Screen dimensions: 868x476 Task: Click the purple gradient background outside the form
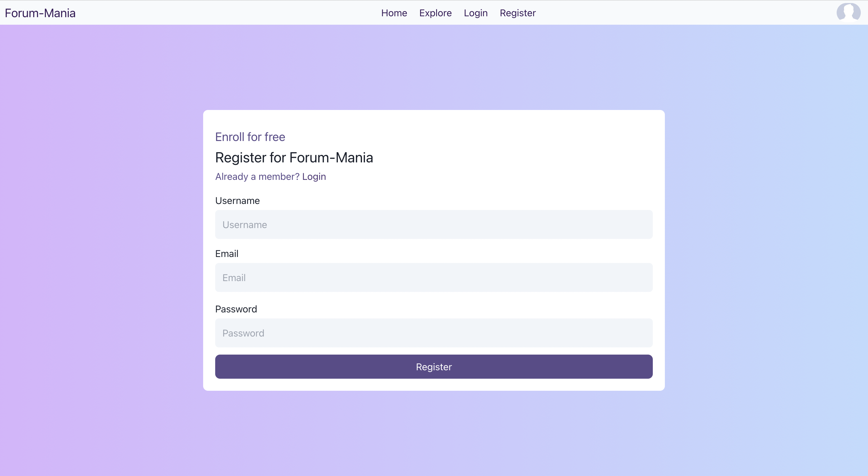[x=101, y=236]
